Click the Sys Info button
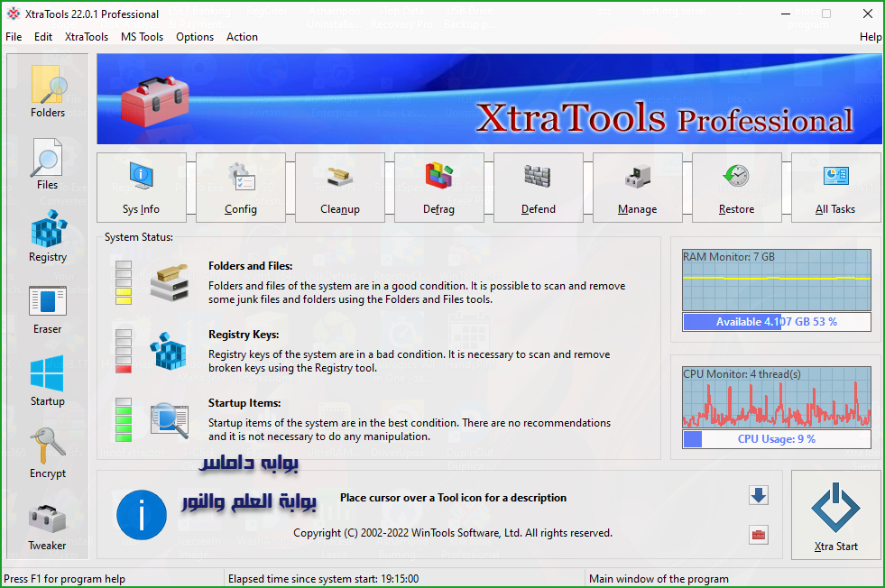 [141, 188]
